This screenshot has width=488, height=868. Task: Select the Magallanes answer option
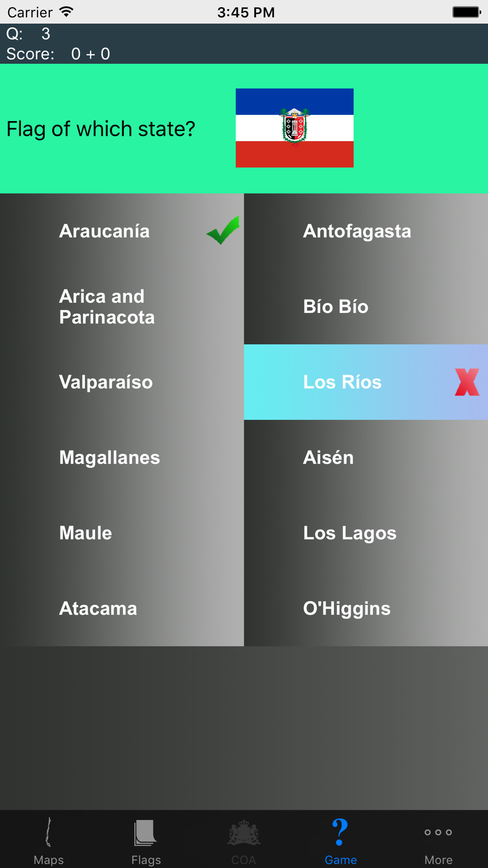pos(122,457)
